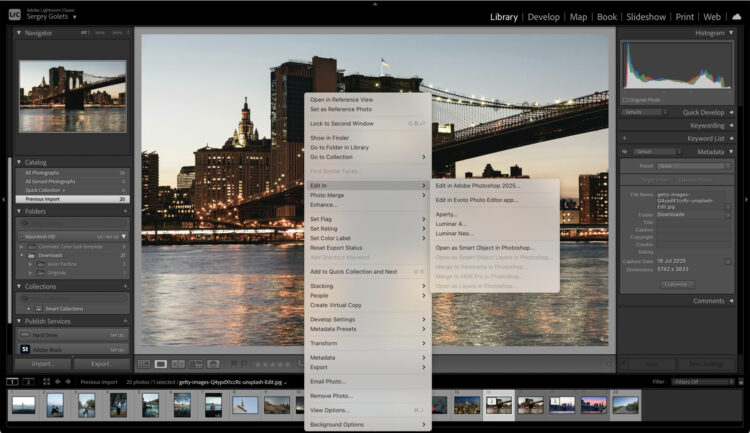The width and height of the screenshot is (750, 433).
Task: Switch to Grid view icon in toolbar
Action: point(144,364)
